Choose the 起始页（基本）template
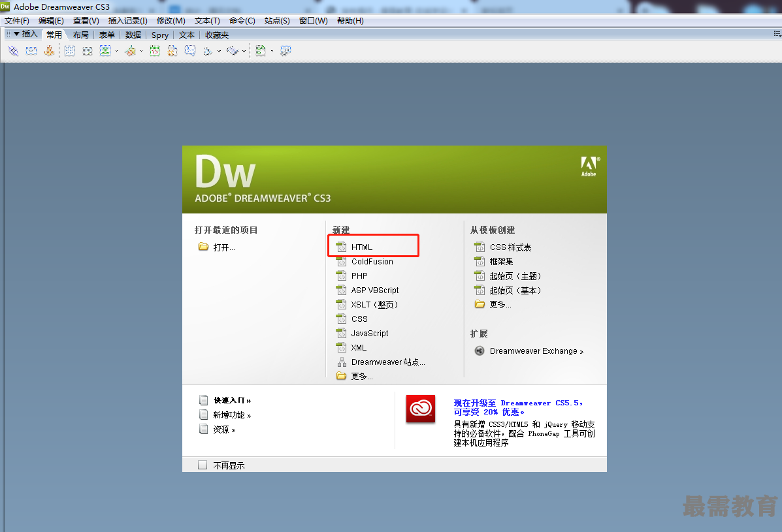 pos(515,290)
